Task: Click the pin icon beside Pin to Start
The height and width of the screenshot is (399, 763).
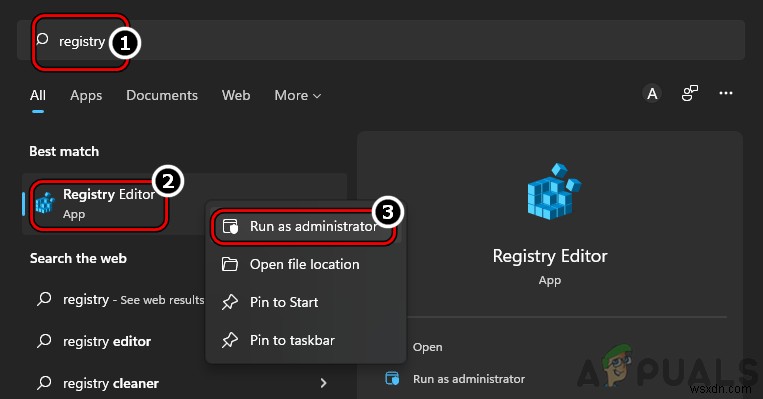Action: (x=230, y=302)
